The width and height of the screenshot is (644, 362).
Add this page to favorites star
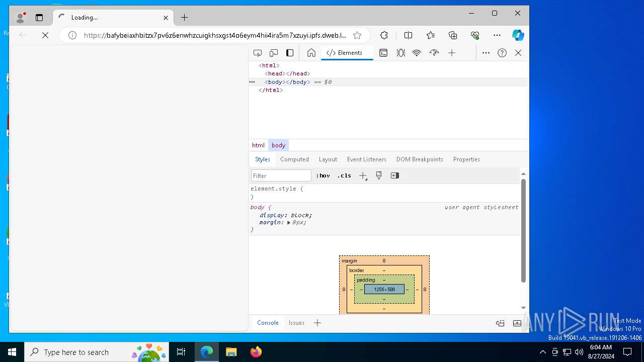(x=357, y=35)
